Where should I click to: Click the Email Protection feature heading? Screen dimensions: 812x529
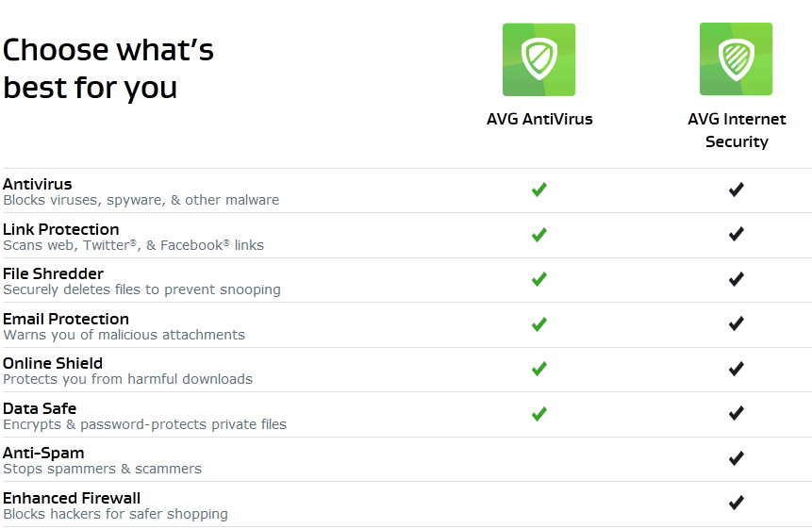66,319
